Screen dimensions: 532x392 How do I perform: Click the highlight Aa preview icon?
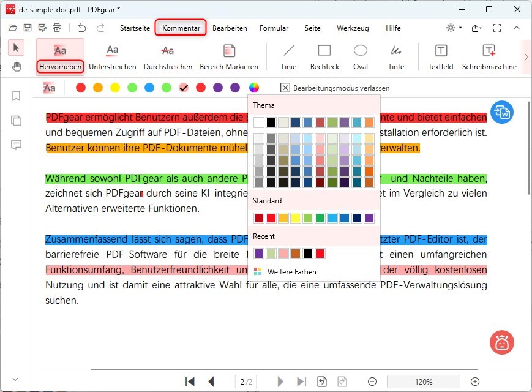pos(49,88)
